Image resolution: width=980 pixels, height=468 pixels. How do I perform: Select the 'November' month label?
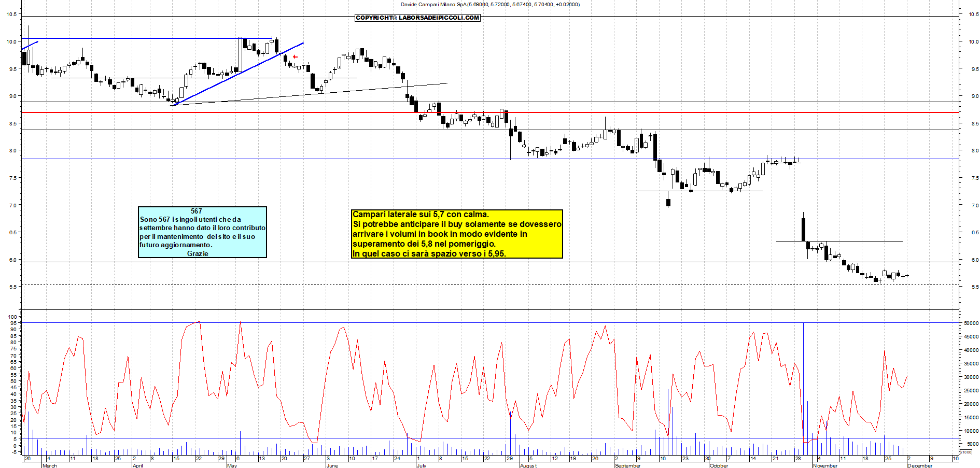(x=825, y=465)
